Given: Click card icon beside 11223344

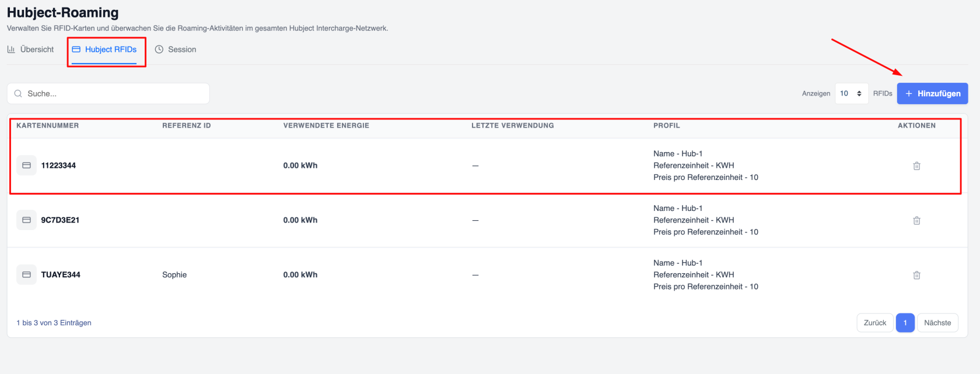Looking at the screenshot, I should [26, 165].
